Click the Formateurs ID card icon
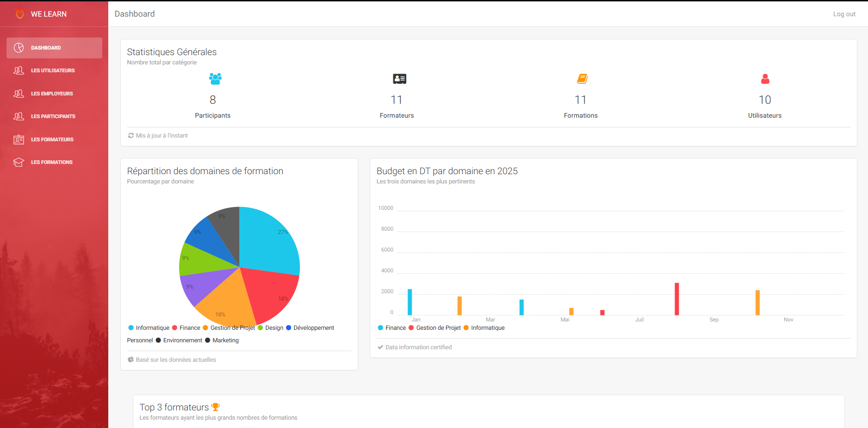This screenshot has width=868, height=428. click(x=399, y=79)
